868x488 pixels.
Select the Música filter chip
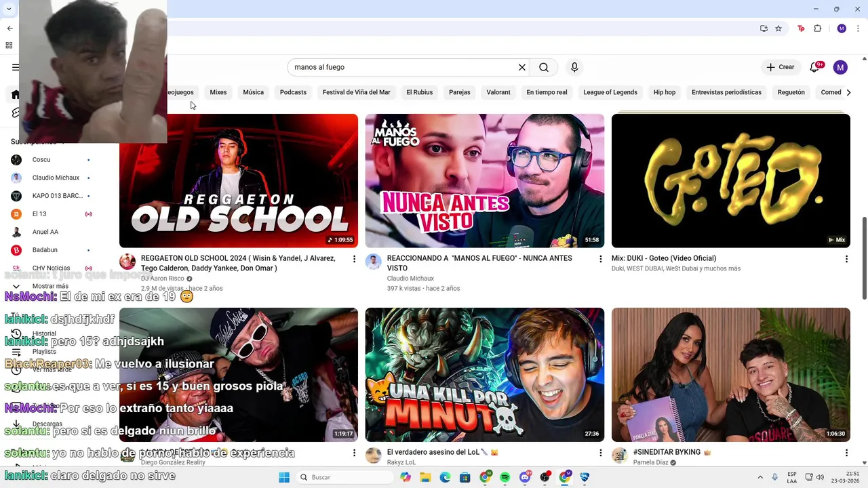254,92
